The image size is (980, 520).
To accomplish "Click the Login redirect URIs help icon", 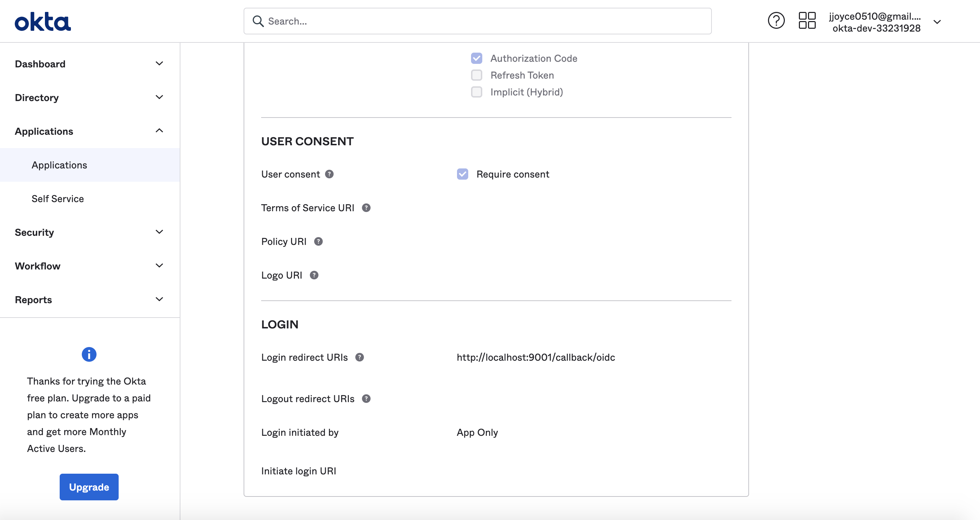I will pos(360,357).
